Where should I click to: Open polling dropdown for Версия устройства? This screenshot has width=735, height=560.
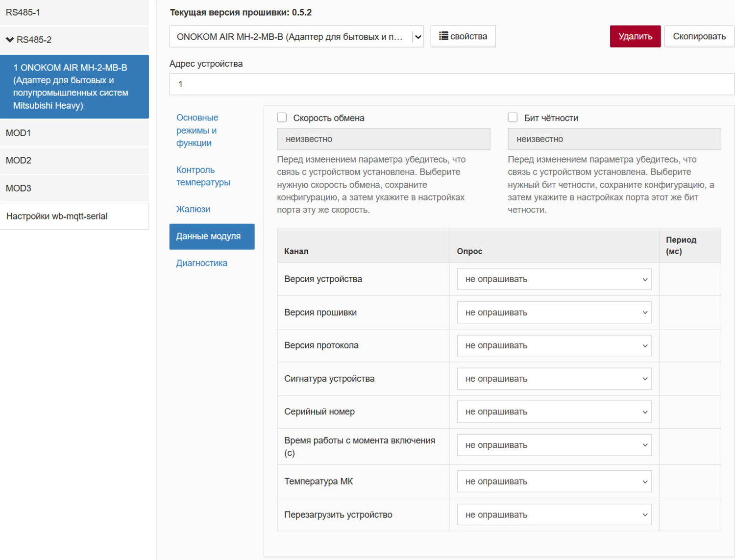pos(554,279)
